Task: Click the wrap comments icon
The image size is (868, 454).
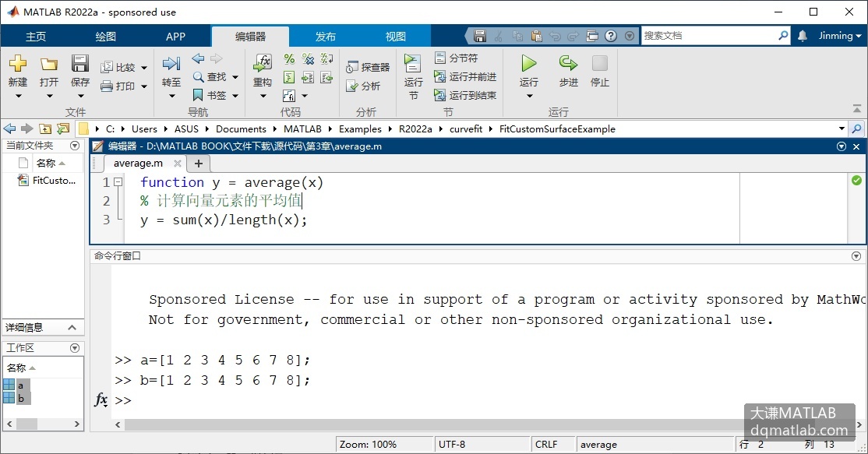Action: [x=327, y=58]
